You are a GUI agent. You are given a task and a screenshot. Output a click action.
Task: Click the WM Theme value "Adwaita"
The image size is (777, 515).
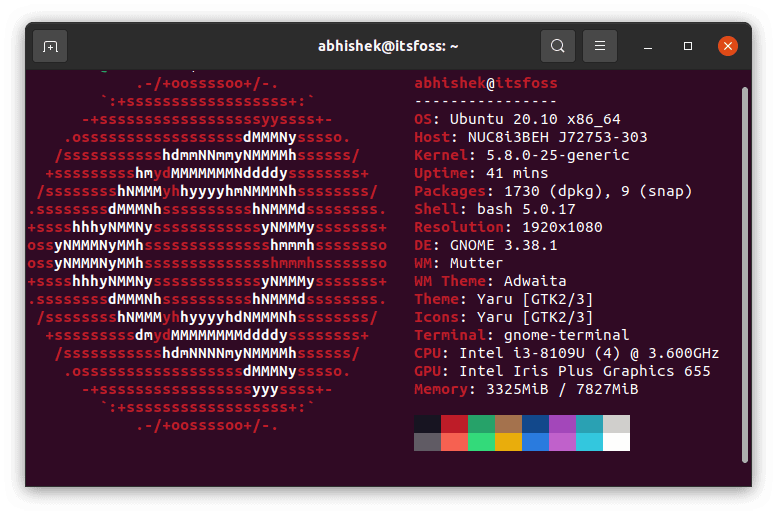click(535, 281)
